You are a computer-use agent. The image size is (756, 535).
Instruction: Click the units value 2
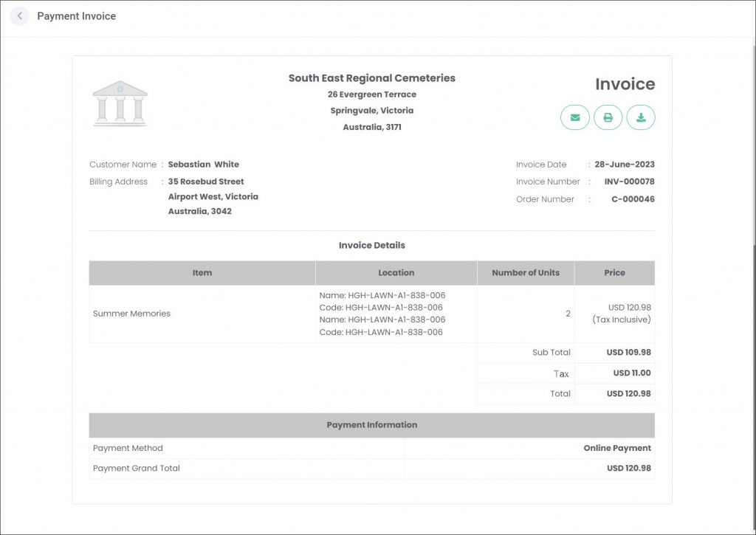pyautogui.click(x=568, y=314)
